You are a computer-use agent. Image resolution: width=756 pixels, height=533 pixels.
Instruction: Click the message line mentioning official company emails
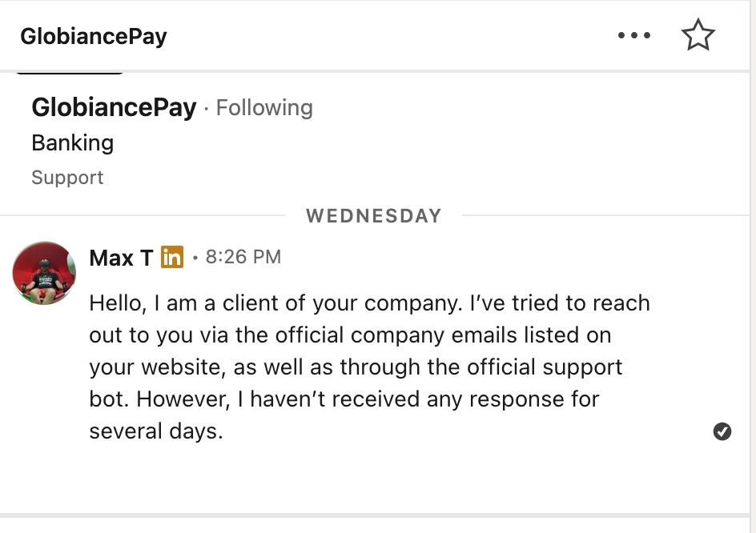[x=351, y=335]
